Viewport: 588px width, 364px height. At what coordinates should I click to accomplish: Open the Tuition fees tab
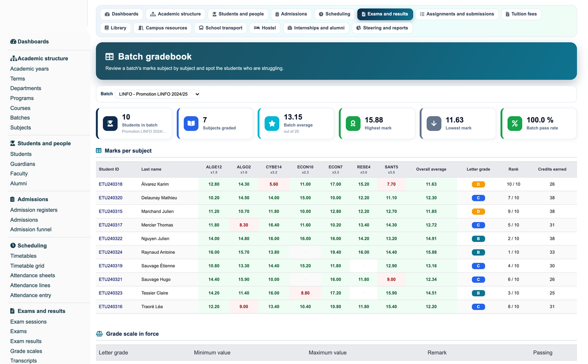click(x=521, y=14)
